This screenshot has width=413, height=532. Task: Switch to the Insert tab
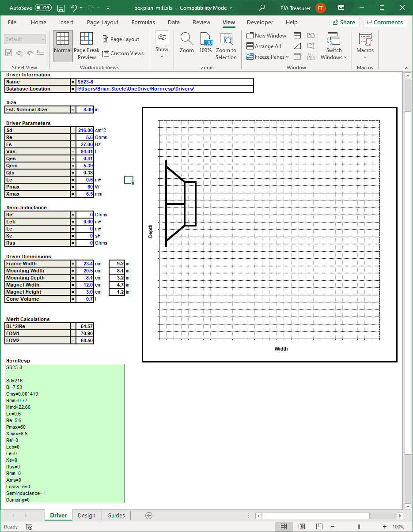[66, 22]
